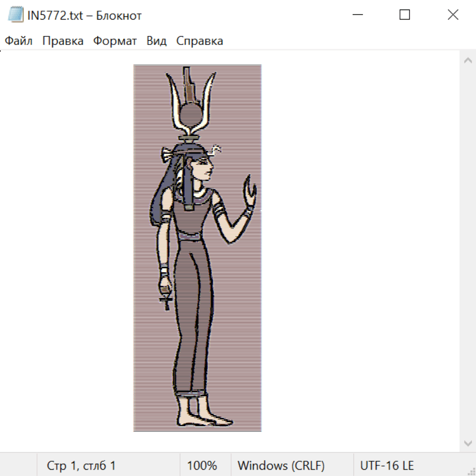476x476 pixels.
Task: Open the Файл menu
Action: click(19, 41)
